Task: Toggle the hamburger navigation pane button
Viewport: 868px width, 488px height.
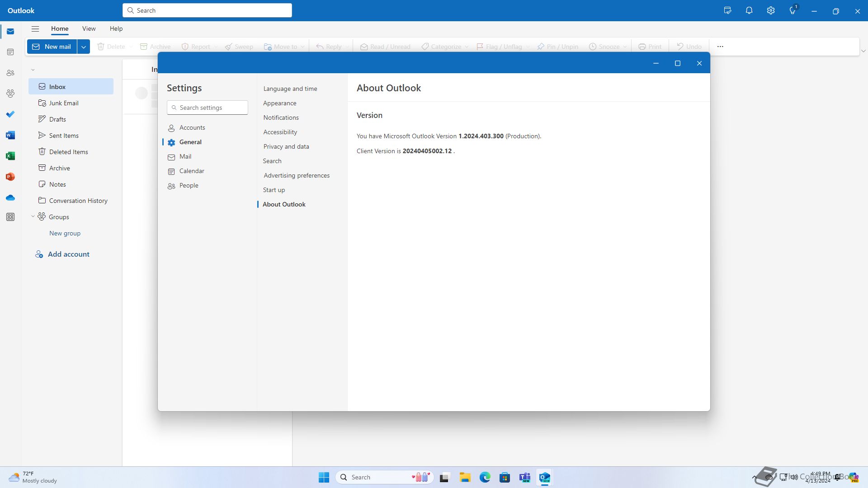Action: pos(35,28)
